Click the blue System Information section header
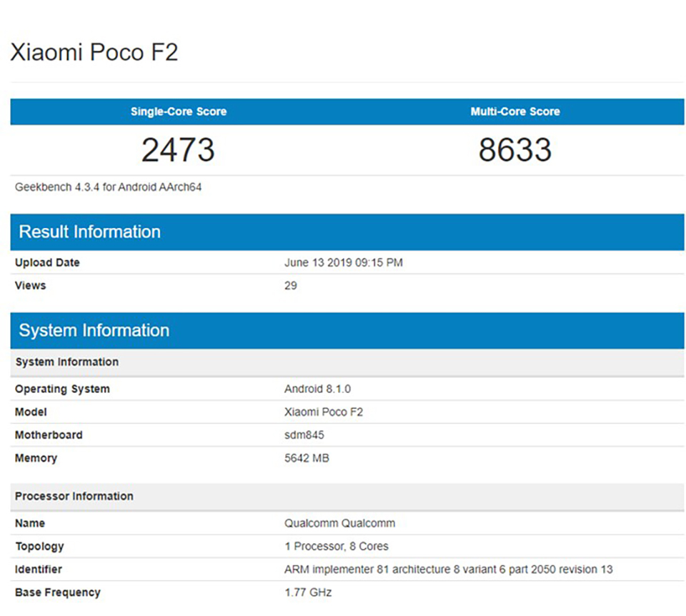The height and width of the screenshot is (616, 686). click(x=347, y=330)
